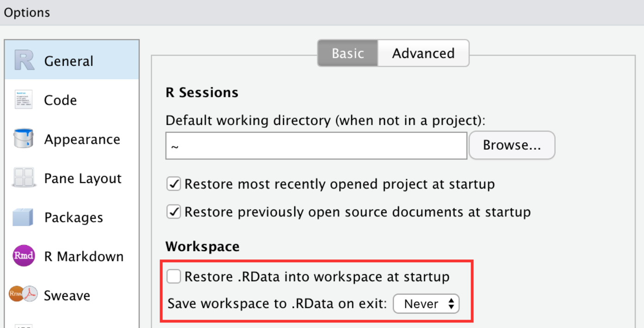Open the R Markdown Rmd icon
This screenshot has width=644, height=328.
click(24, 256)
